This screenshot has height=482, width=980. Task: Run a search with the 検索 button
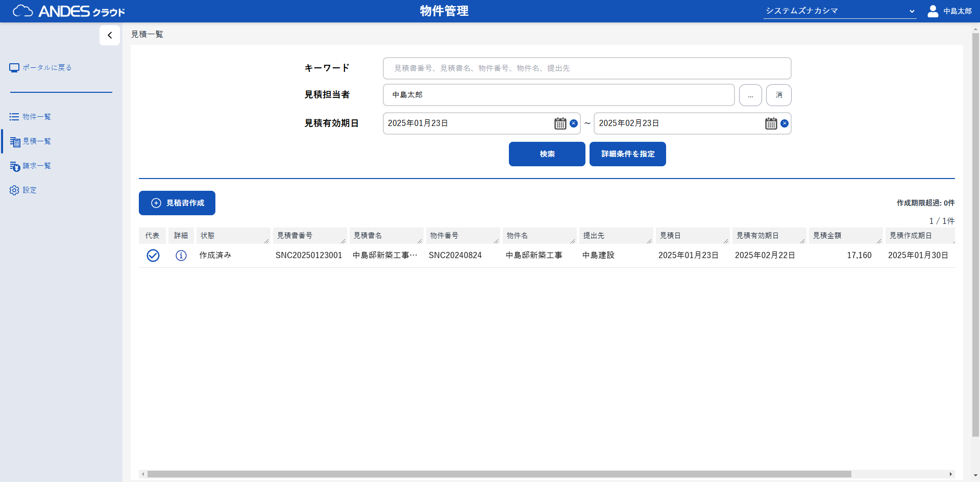point(547,154)
